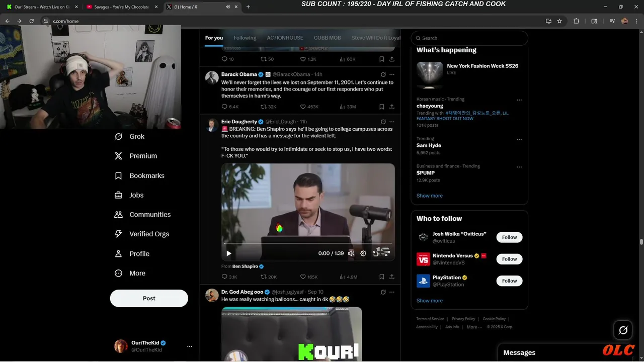The image size is (644, 362).
Task: Open Grok explain on Eric Daugherty's post
Action: (x=383, y=122)
